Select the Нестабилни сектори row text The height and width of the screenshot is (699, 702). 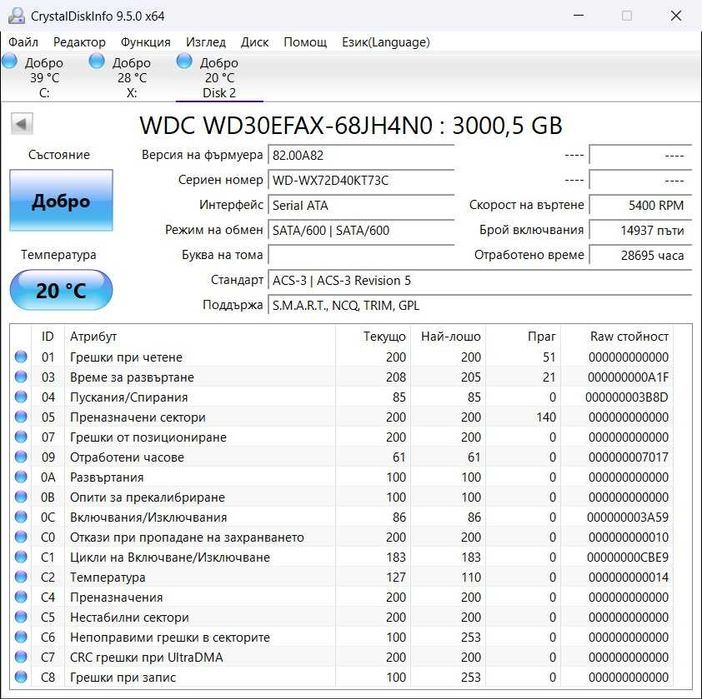coord(129,618)
